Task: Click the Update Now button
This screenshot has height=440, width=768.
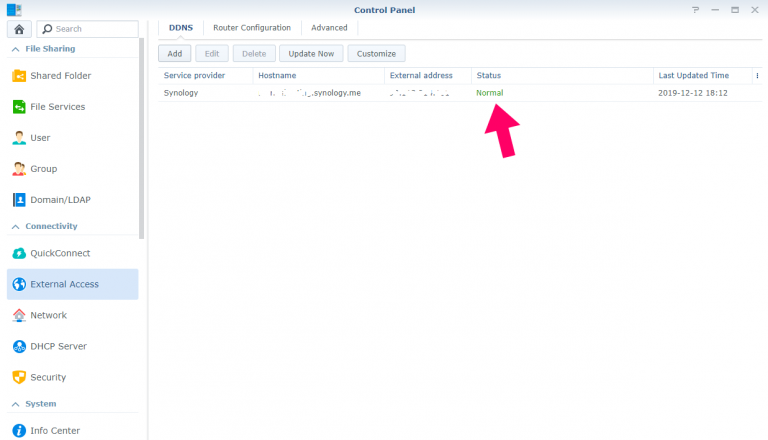Action: [x=311, y=53]
